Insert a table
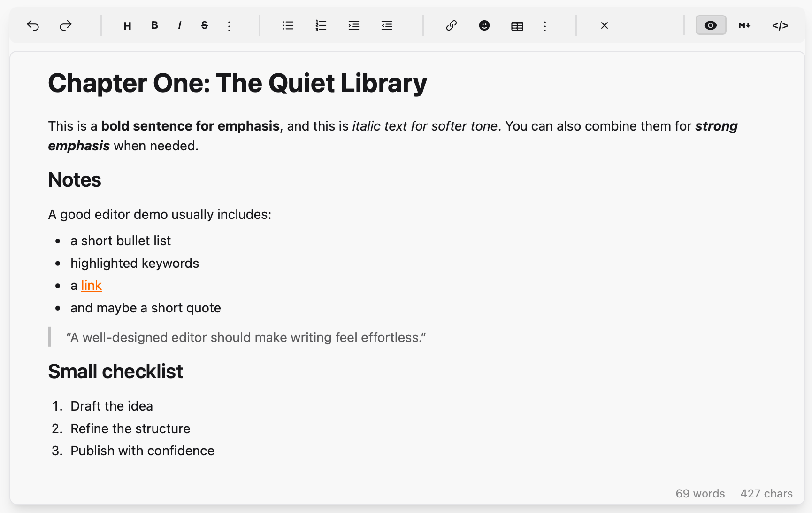Image resolution: width=812 pixels, height=513 pixels. coord(517,25)
